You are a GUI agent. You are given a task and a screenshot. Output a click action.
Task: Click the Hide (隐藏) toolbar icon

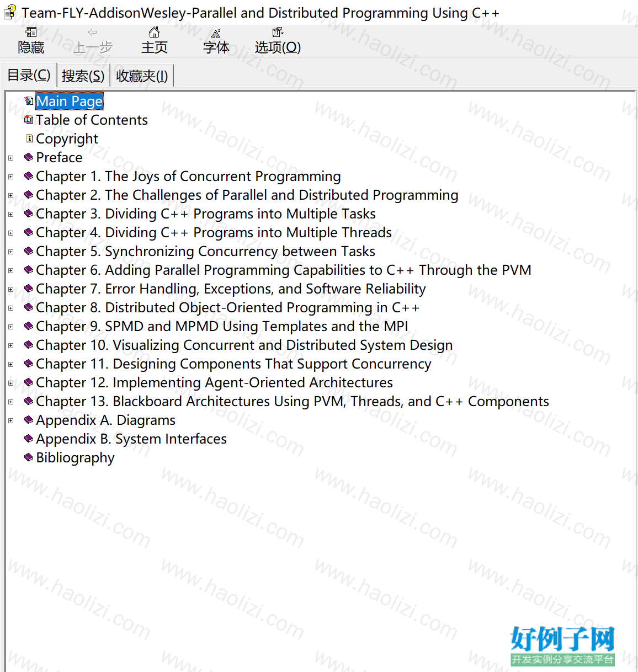[31, 32]
